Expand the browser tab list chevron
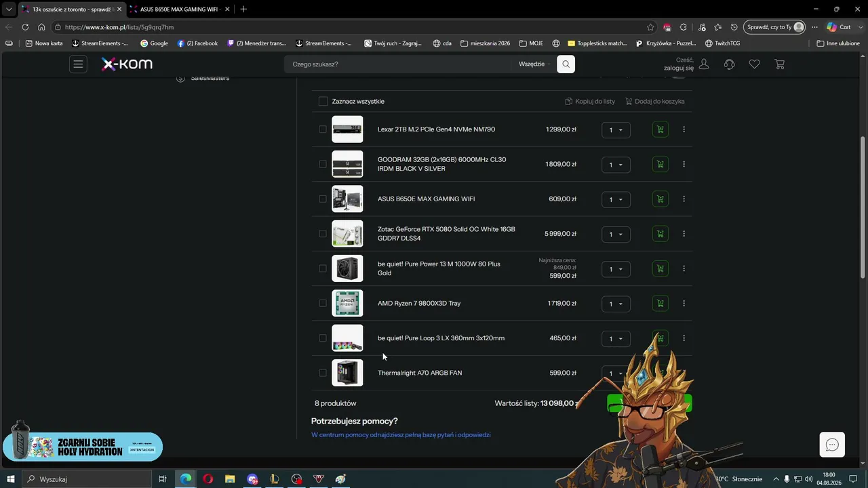868x488 pixels. point(9,9)
